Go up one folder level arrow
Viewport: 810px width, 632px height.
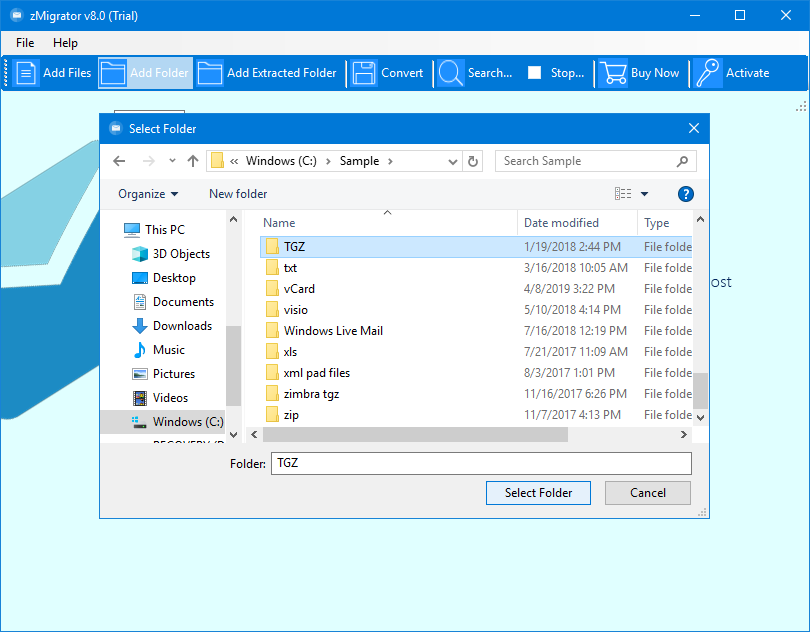point(193,161)
